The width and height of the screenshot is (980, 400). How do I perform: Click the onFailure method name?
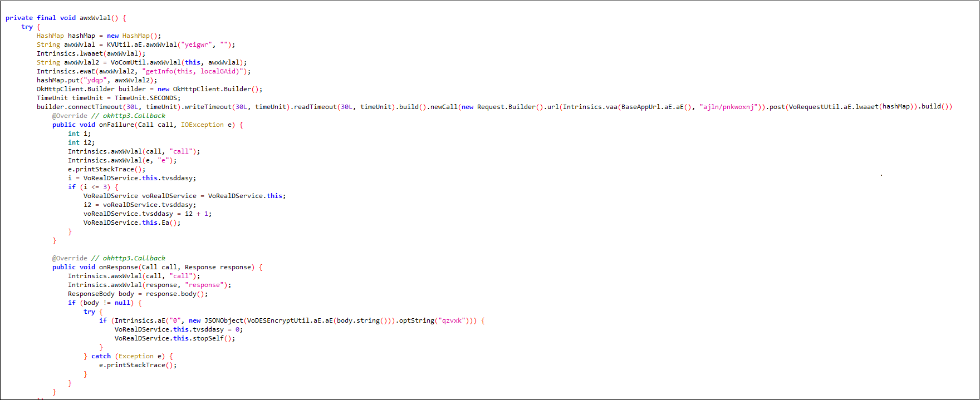point(116,125)
